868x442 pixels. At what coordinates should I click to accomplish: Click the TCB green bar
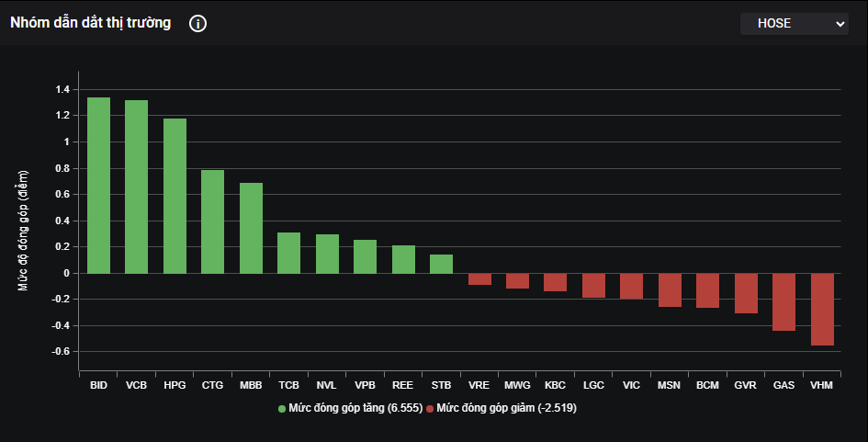coord(289,253)
